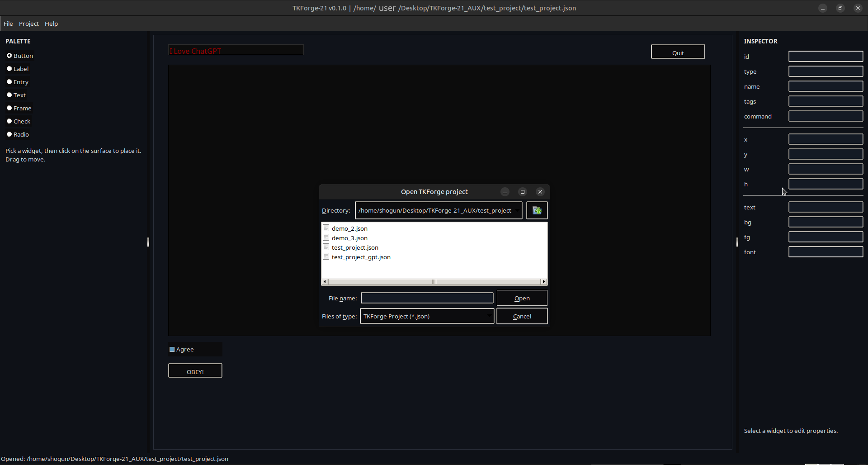Open the Project menu
Viewport: 868px width, 465px height.
tap(28, 24)
